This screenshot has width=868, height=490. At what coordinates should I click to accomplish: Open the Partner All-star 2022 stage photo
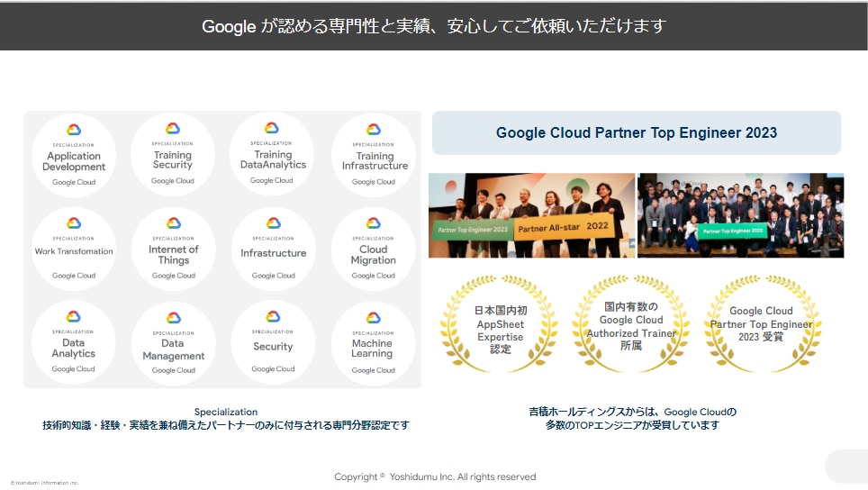click(x=531, y=215)
